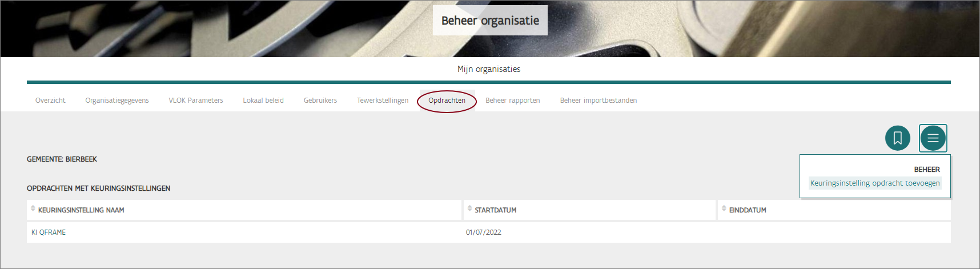Switch to the Overzicht tab
Screen dimensions: 980x269
pyautogui.click(x=50, y=101)
